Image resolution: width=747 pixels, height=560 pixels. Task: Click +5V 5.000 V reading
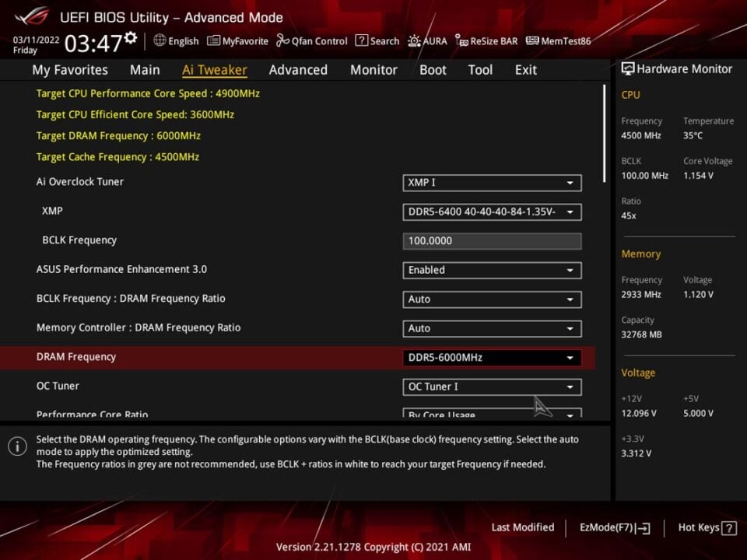pos(698,413)
